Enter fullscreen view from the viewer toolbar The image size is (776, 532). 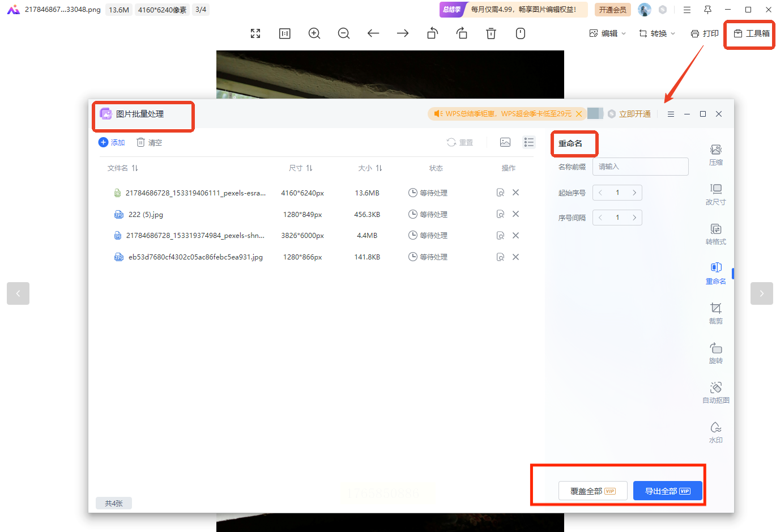255,33
